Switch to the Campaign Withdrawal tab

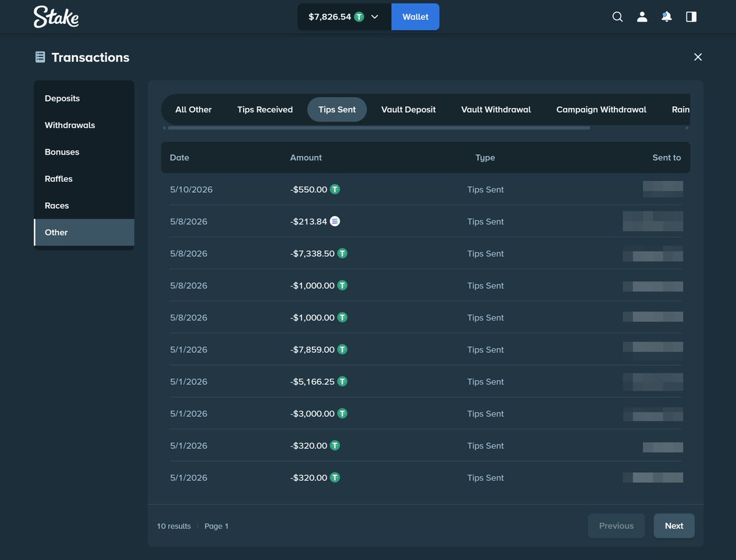602,109
